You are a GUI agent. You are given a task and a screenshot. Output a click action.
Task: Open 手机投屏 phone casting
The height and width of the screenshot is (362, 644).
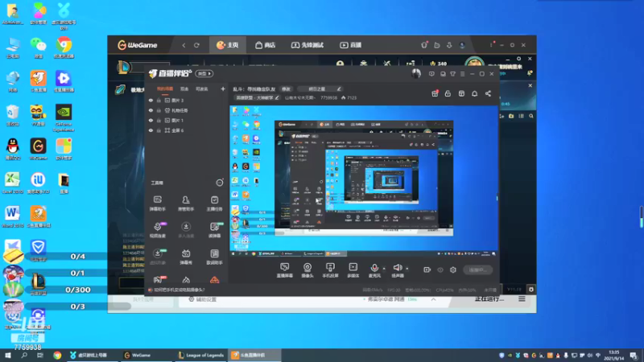tap(330, 270)
